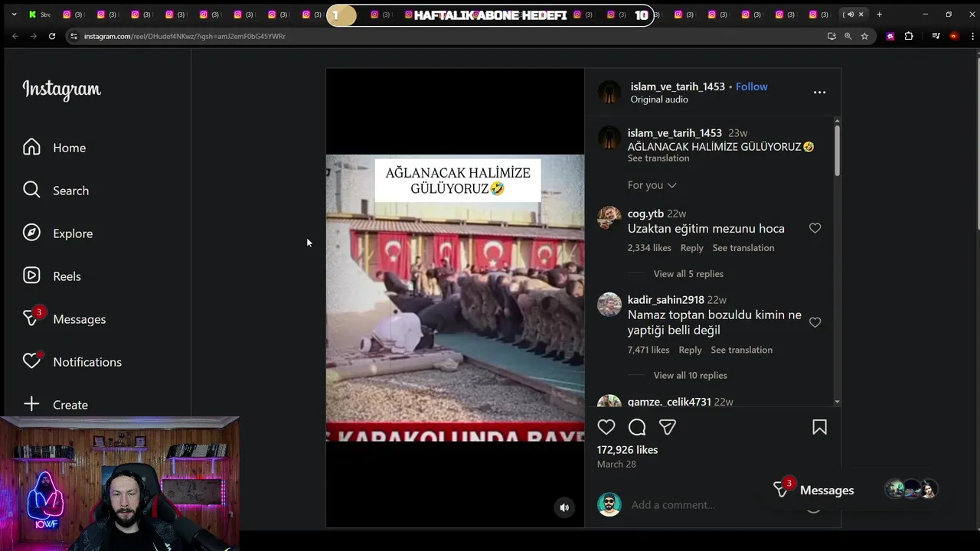This screenshot has height=551, width=980.
Task: Switch to the Kick 'Stre' tab
Action: 40,15
